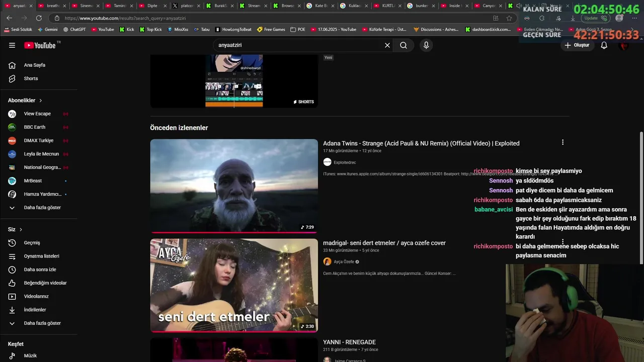This screenshot has height=362, width=644.
Task: Expand the Siz section header
Action: coord(15,229)
